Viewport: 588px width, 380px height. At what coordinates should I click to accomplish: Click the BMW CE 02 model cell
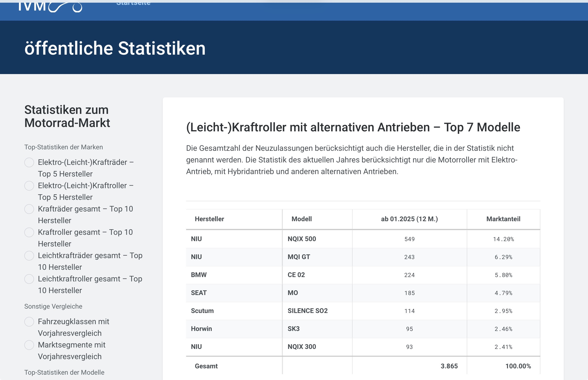point(296,275)
